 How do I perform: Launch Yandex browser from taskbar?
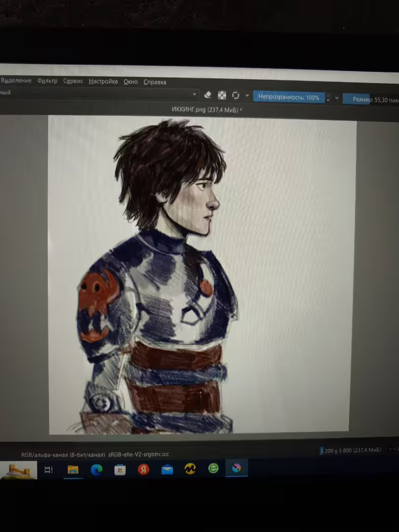143,469
